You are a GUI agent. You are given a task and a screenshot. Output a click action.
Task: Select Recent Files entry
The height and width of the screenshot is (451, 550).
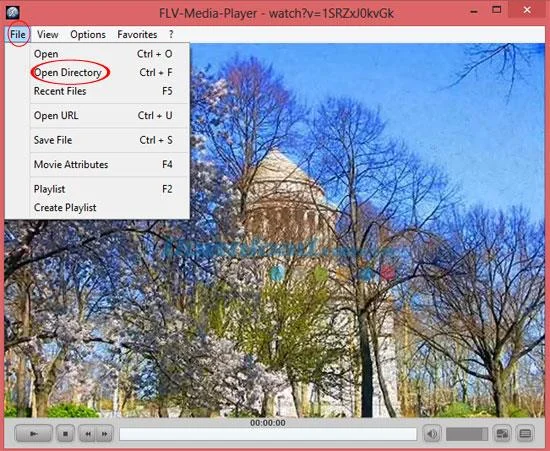(109, 91)
